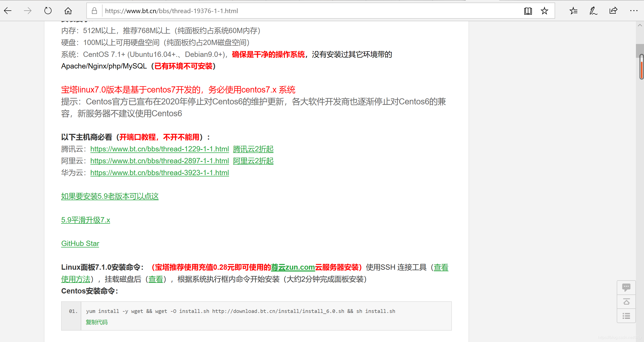Click the back-to-top floating icon

[x=626, y=302]
